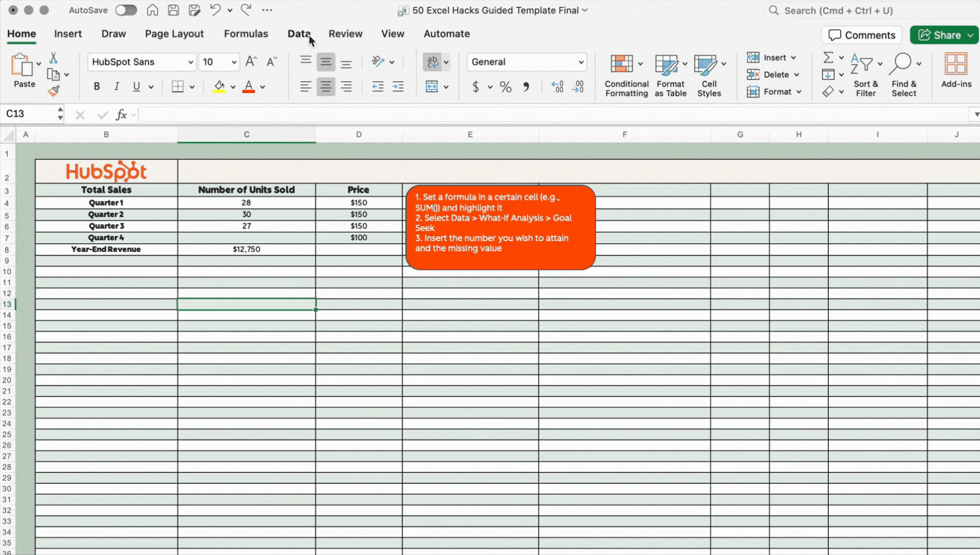The width and height of the screenshot is (980, 555).
Task: Switch to the Formulas tab
Action: point(246,34)
